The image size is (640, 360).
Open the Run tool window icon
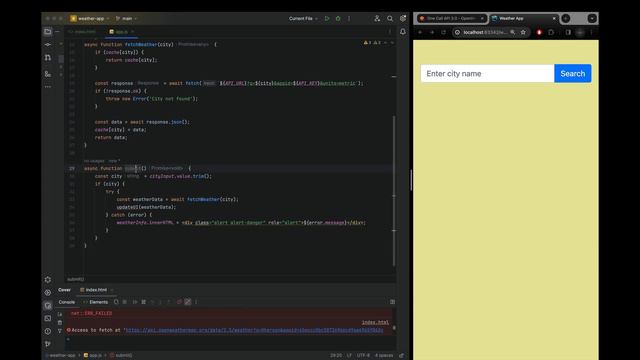point(48,292)
